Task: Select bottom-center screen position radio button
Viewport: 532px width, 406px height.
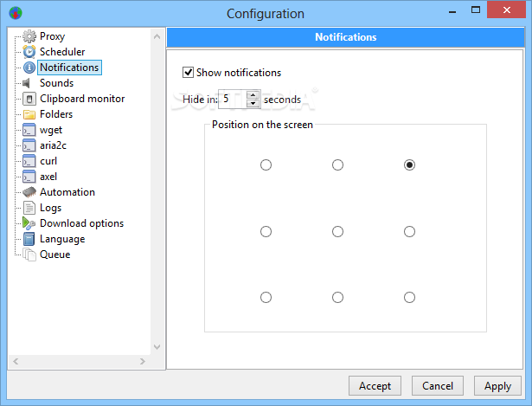Action: [x=337, y=298]
